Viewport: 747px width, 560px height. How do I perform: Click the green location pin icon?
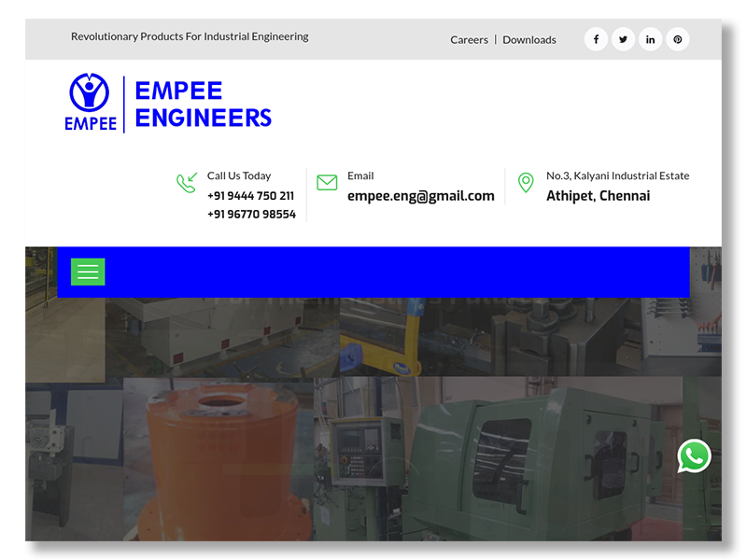coord(526,183)
